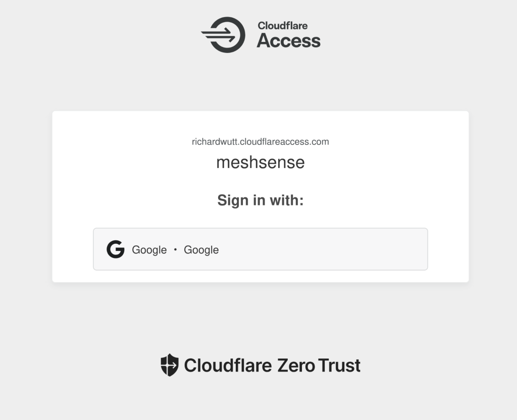Click the empty right side of the Google button

click(353, 249)
